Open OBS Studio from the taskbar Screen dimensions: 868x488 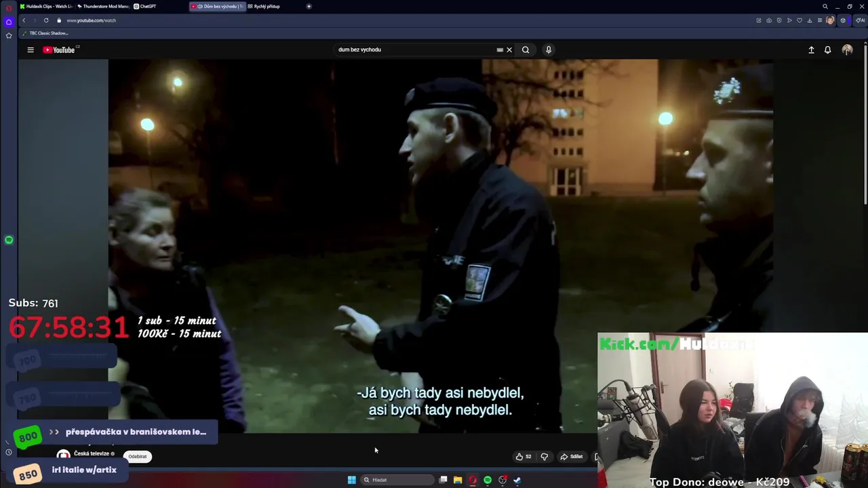[x=502, y=480]
